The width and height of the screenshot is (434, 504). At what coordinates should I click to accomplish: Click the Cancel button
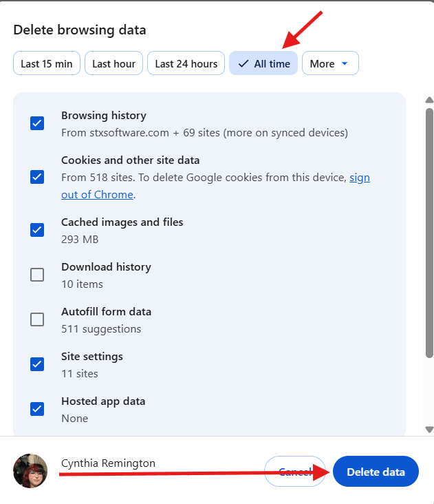[295, 472]
